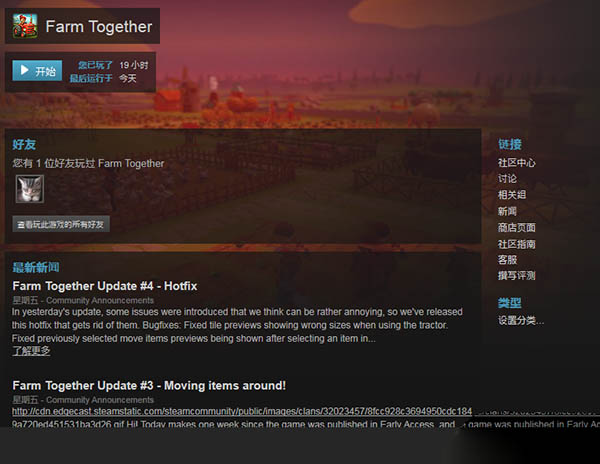Open the Update #4 Hotfix news title

pos(105,286)
